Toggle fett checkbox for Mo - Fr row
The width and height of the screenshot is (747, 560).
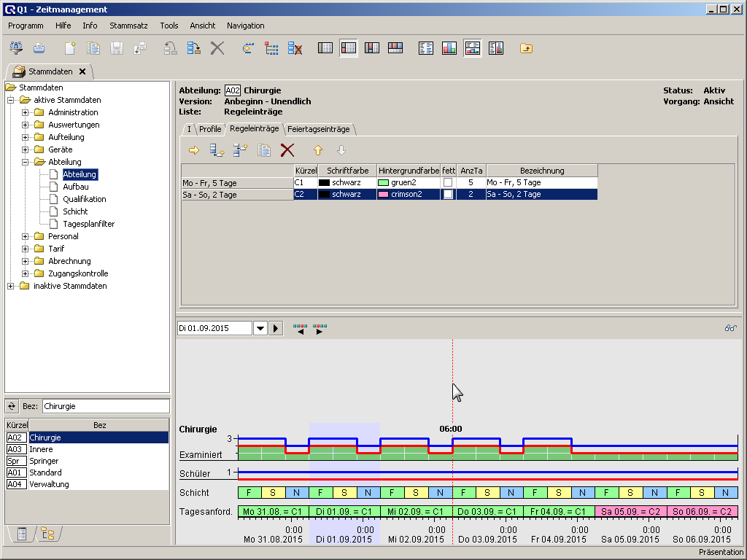448,182
